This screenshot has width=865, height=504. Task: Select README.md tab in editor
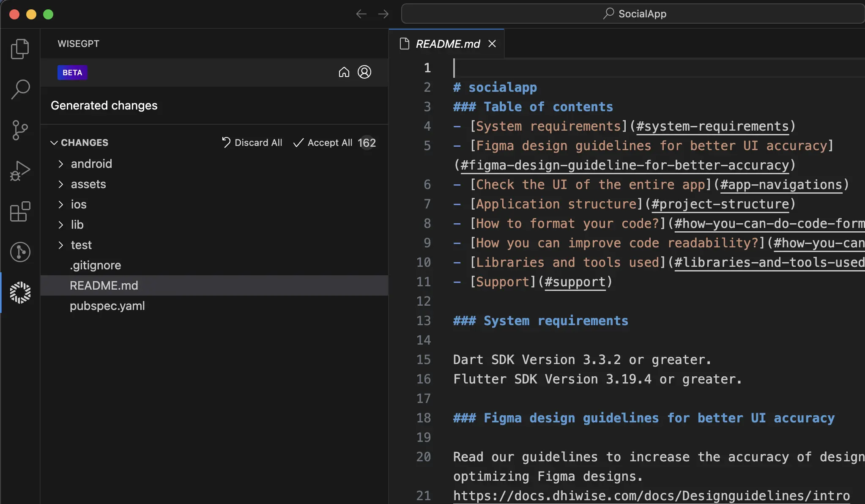click(x=447, y=43)
